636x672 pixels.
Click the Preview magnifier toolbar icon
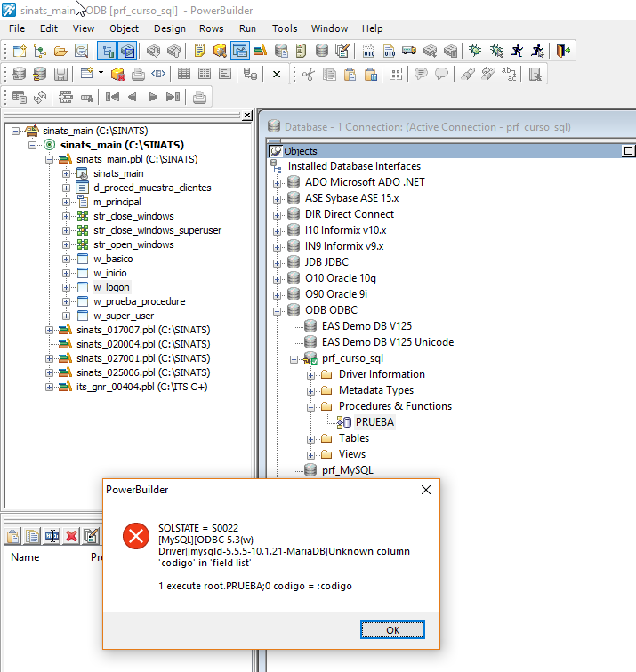81,51
